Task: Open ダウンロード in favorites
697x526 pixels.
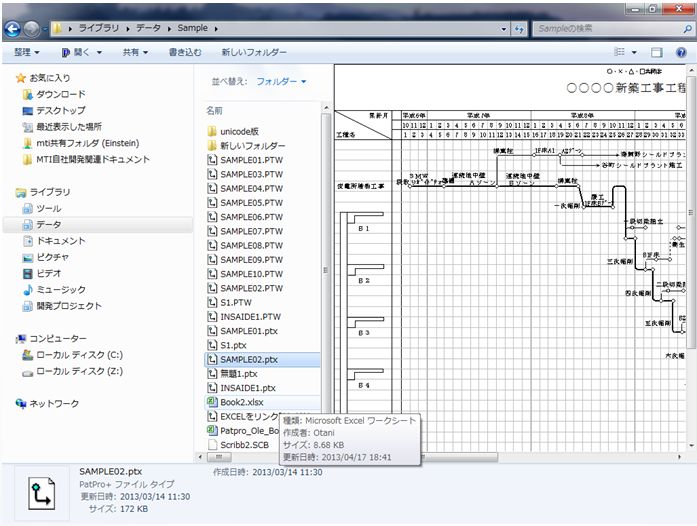Action: (60, 94)
